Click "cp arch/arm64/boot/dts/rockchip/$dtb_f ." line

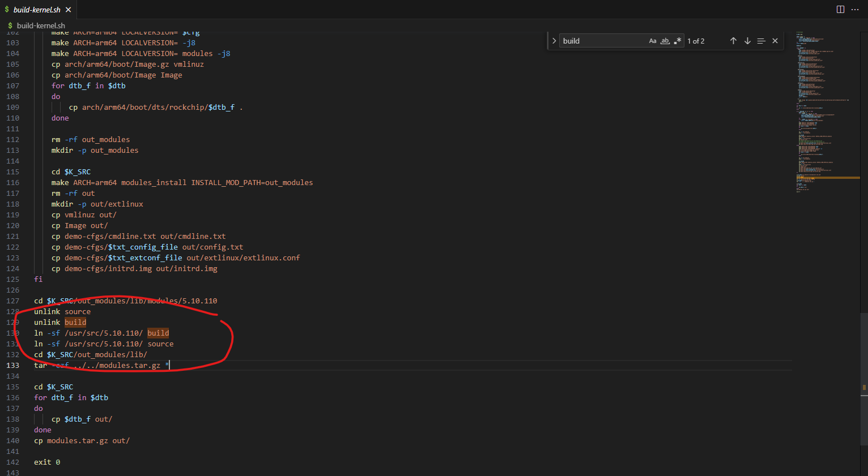[156, 107]
